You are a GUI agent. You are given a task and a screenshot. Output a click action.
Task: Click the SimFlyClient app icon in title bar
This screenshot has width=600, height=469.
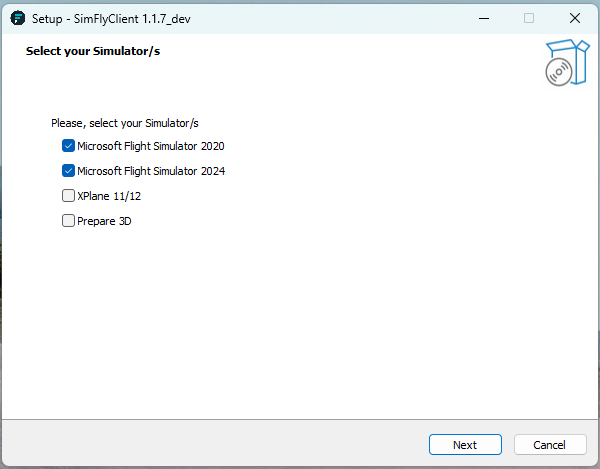(x=18, y=18)
